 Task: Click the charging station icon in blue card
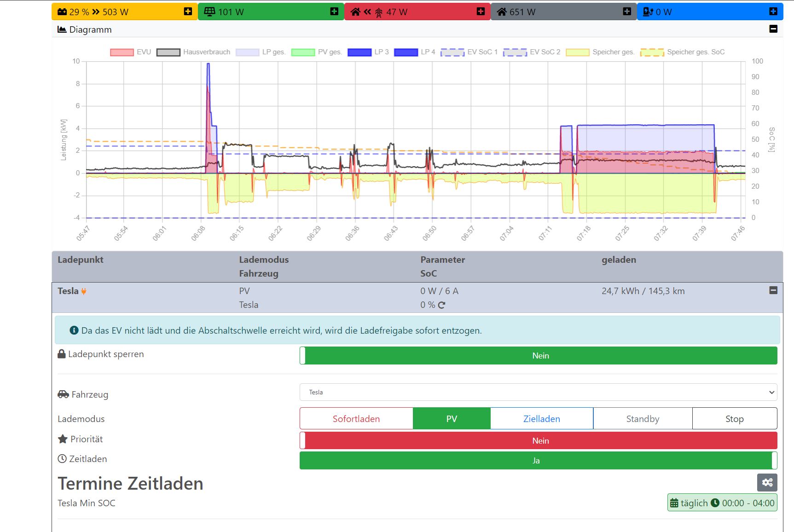tap(648, 12)
